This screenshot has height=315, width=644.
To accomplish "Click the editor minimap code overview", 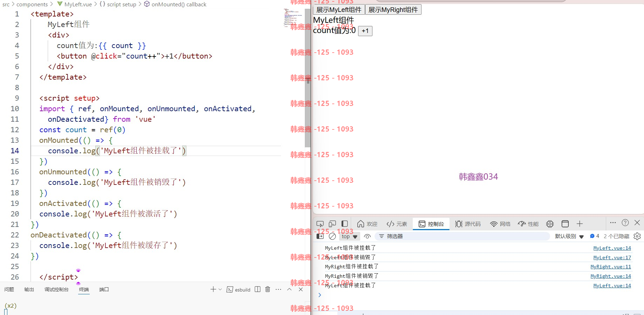I will point(293,18).
